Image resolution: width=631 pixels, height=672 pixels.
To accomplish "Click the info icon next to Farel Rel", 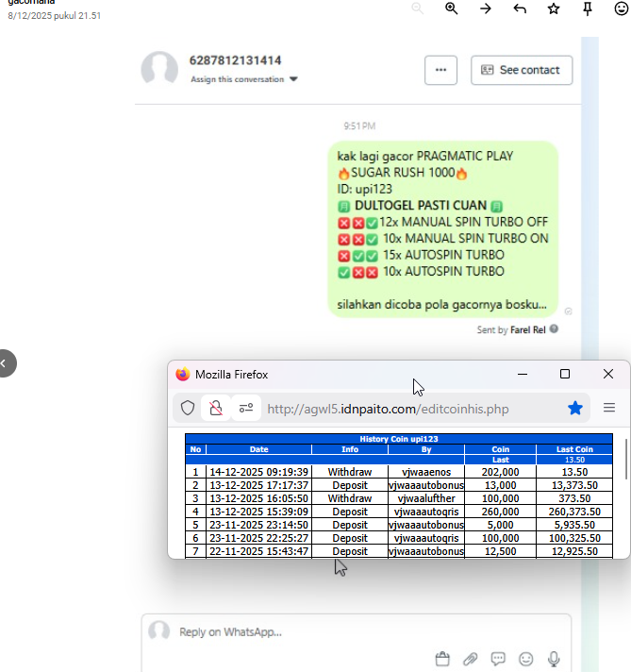I will [x=554, y=329].
